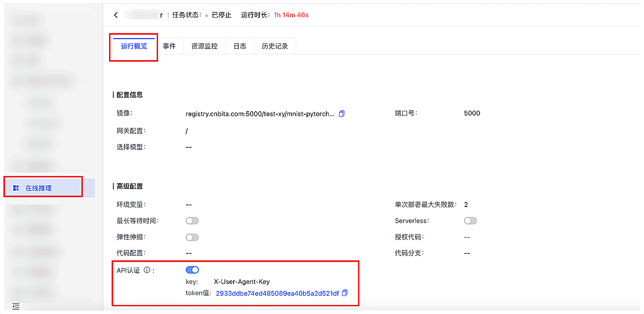Switch to the 运行概览 tab
The width and height of the screenshot is (644, 314).
point(134,46)
